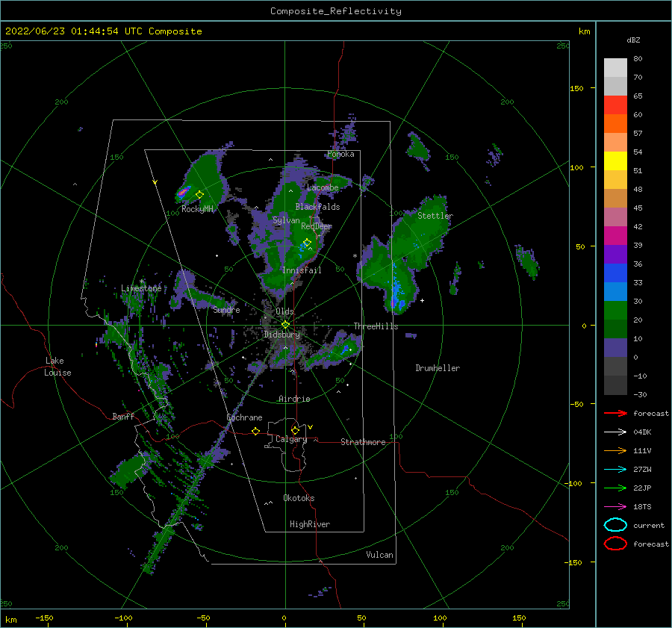The image size is (672, 628).
Task: Click the Airdrie label
Action: [x=294, y=399]
